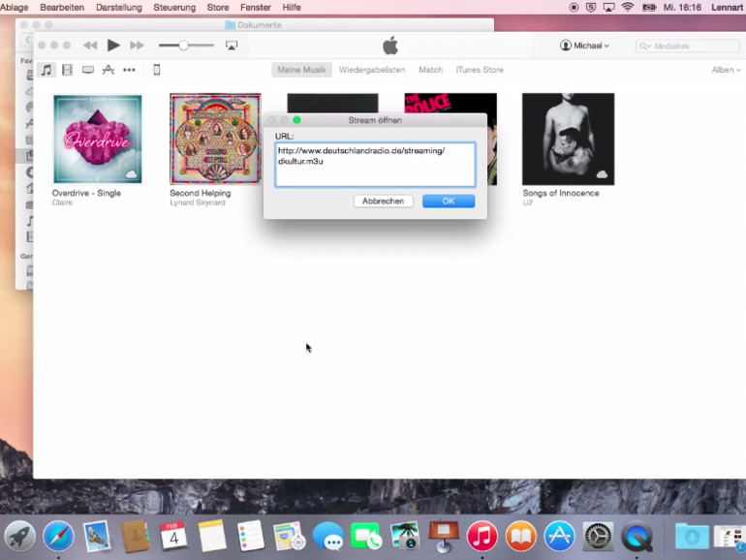Select the Apps library icon
Image resolution: width=746 pixels, height=560 pixels.
pyautogui.click(x=109, y=70)
